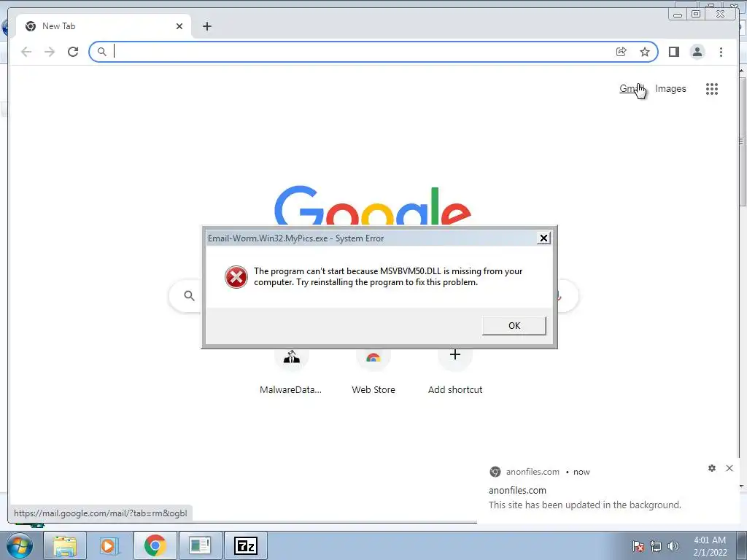Open 7-Zip from the taskbar

(245, 545)
